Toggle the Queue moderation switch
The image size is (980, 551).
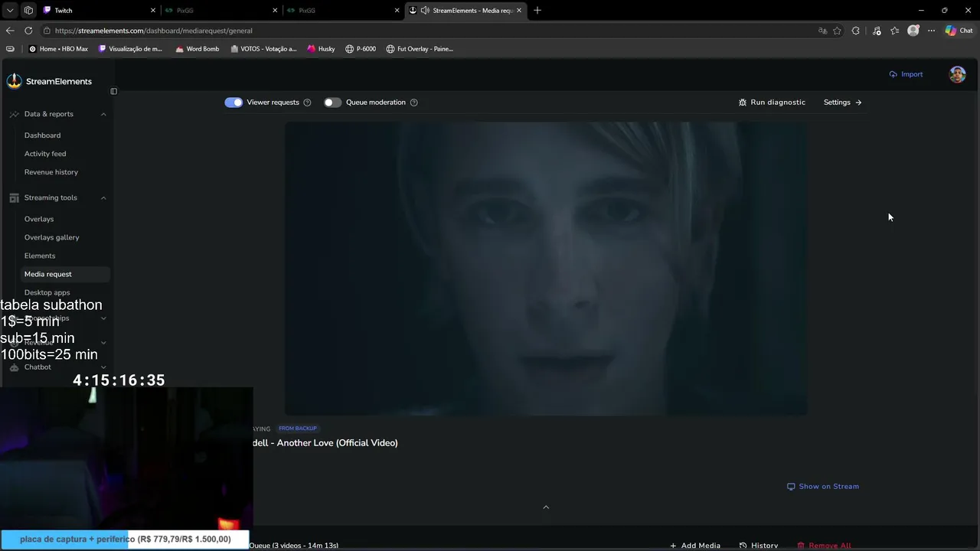tap(332, 103)
